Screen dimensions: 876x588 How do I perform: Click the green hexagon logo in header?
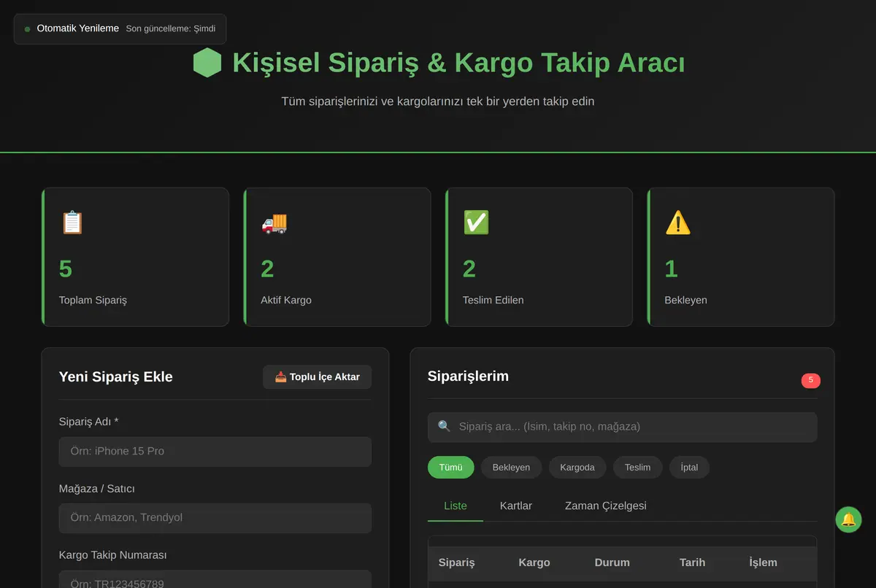pos(207,63)
